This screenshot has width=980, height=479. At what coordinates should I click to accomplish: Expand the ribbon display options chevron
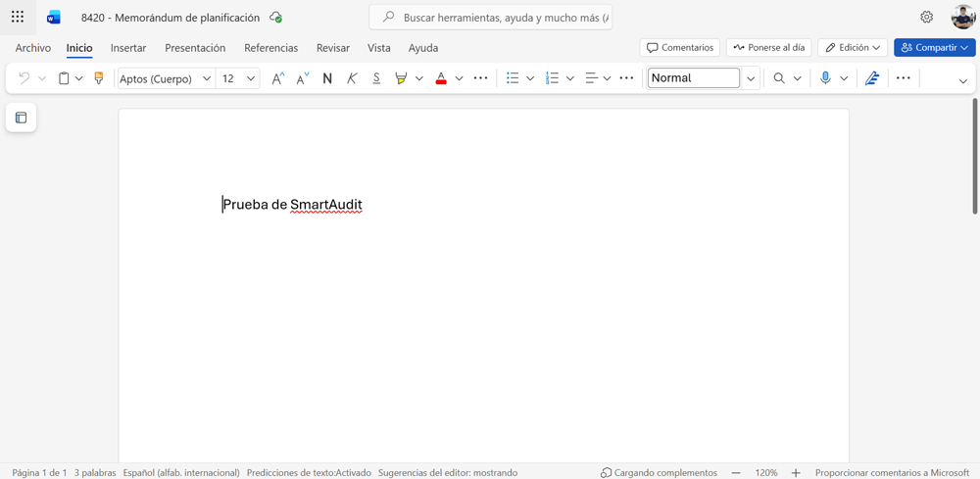point(963,80)
